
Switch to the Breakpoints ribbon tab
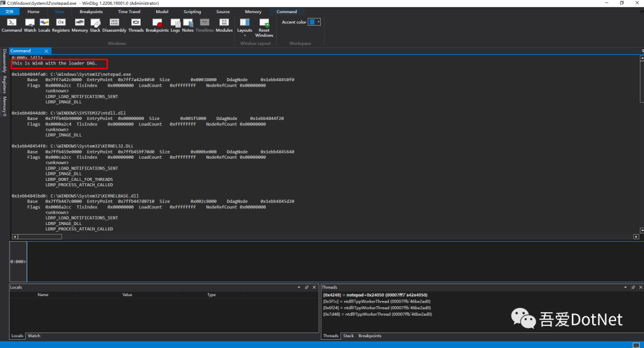pos(91,11)
